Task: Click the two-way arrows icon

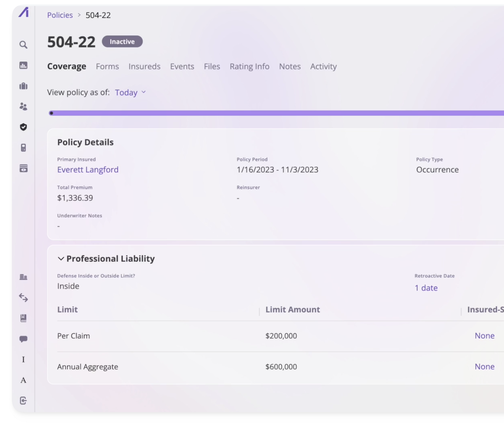Action: coord(23,298)
